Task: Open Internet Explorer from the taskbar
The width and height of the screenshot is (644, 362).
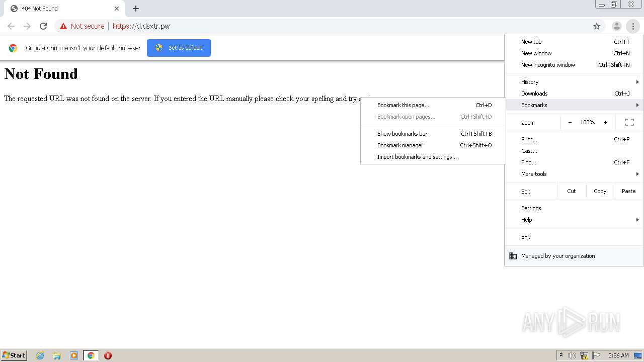Action: coord(40,355)
